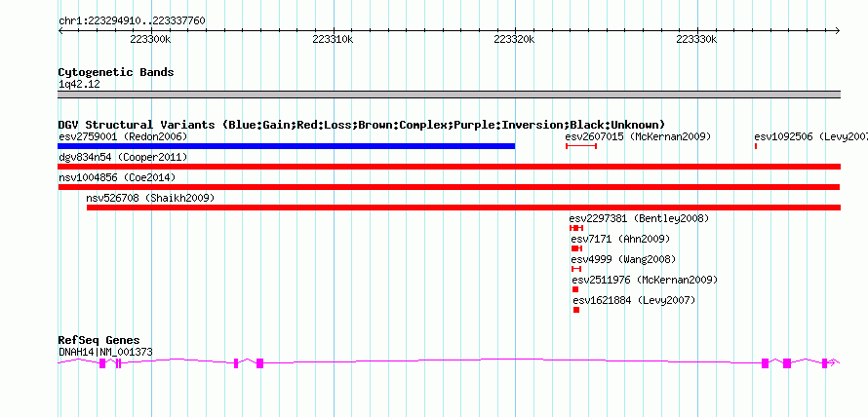Click the DNAH14|NM_001373 gene label
The image size is (868, 417).
[105, 352]
